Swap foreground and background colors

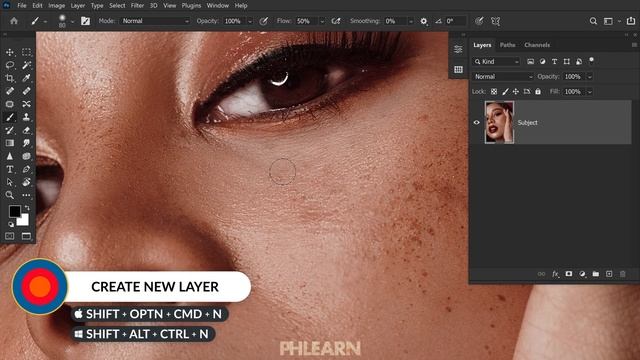[x=27, y=208]
